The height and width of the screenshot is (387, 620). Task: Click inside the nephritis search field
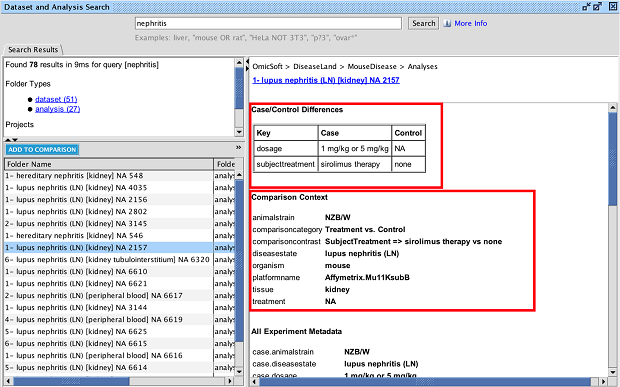click(x=268, y=23)
